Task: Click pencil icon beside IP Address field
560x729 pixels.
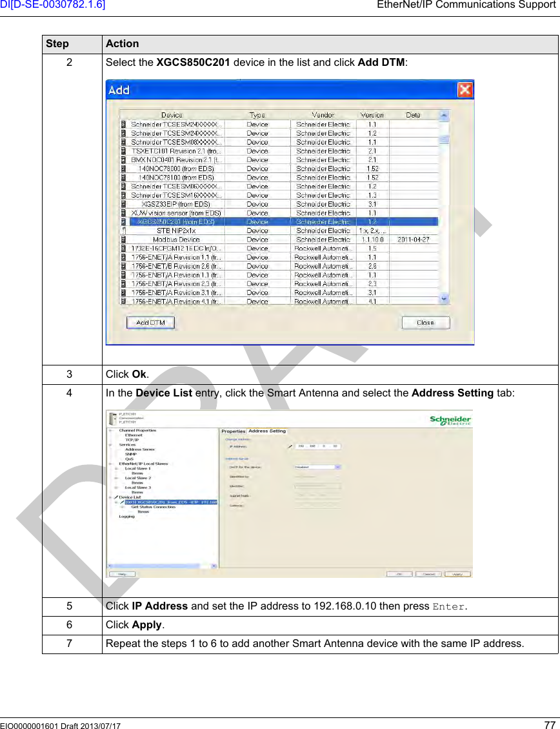Action: (x=290, y=446)
